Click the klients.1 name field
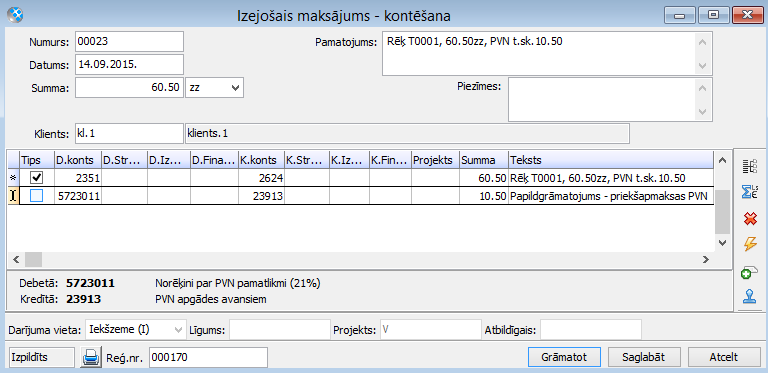This screenshot has height=373, width=768. tap(408, 133)
